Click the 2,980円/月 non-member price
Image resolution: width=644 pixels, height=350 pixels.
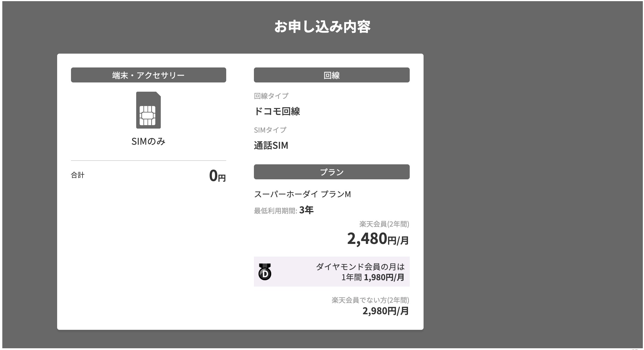(385, 311)
